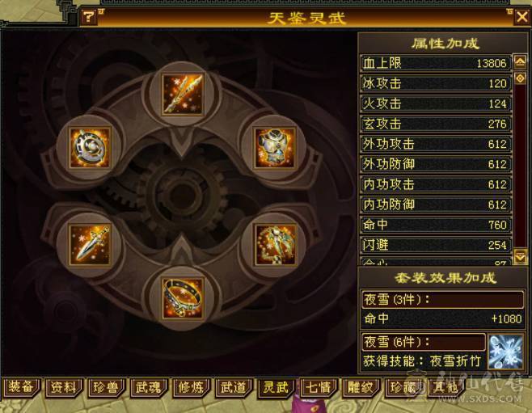The width and height of the screenshot is (532, 413).
Task: Click the attribute list scrollbar thumb
Action: tap(520, 78)
